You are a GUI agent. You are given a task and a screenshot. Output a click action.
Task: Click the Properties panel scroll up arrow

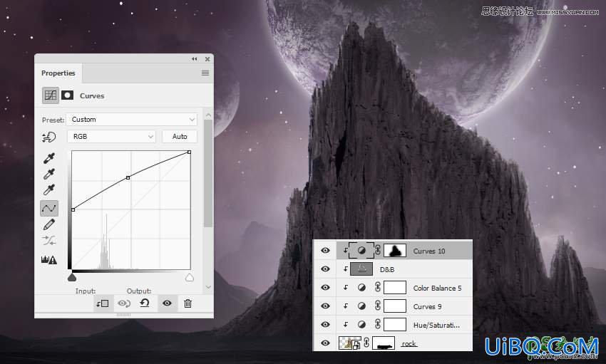tap(208, 115)
